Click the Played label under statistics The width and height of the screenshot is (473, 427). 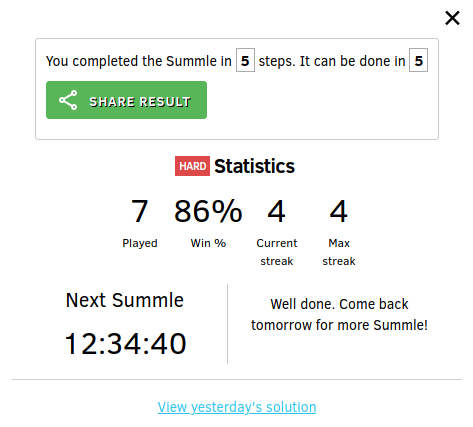click(140, 243)
